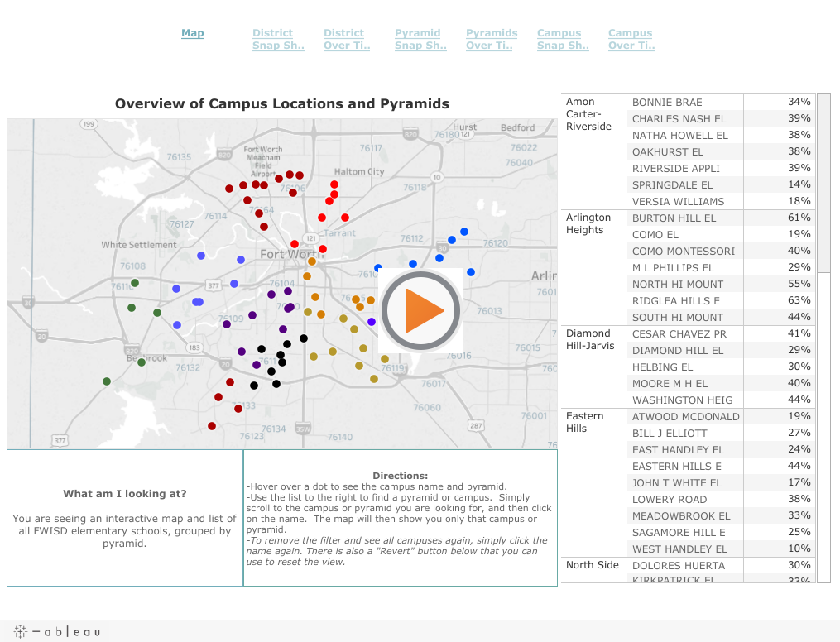Click the campus list vertical scrollbar
The width and height of the screenshot is (840, 642).
(823, 184)
